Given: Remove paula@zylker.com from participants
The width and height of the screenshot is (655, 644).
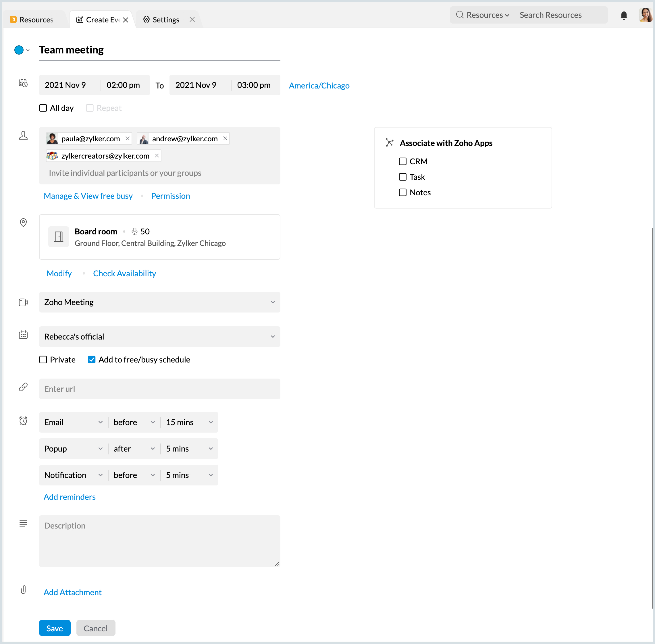Looking at the screenshot, I should [x=128, y=138].
